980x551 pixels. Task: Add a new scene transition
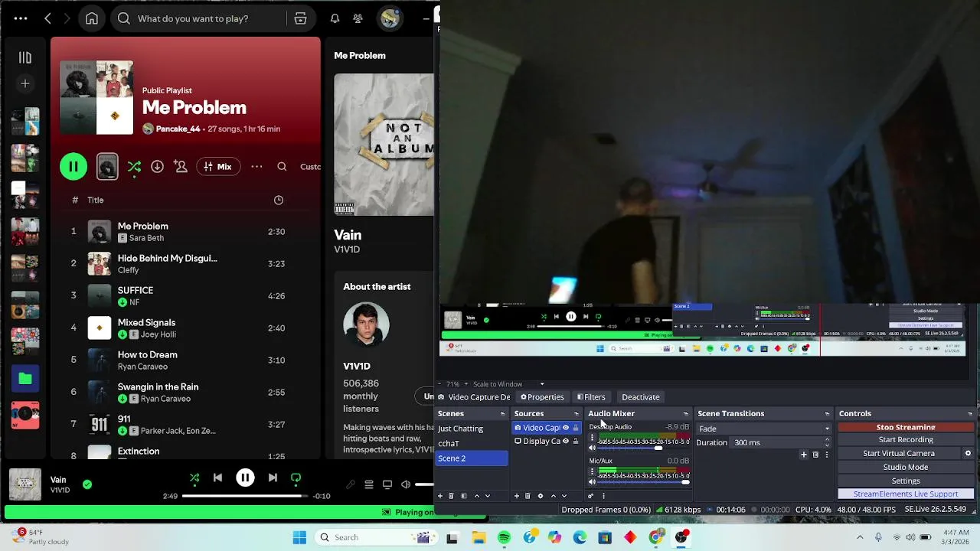[x=803, y=455]
